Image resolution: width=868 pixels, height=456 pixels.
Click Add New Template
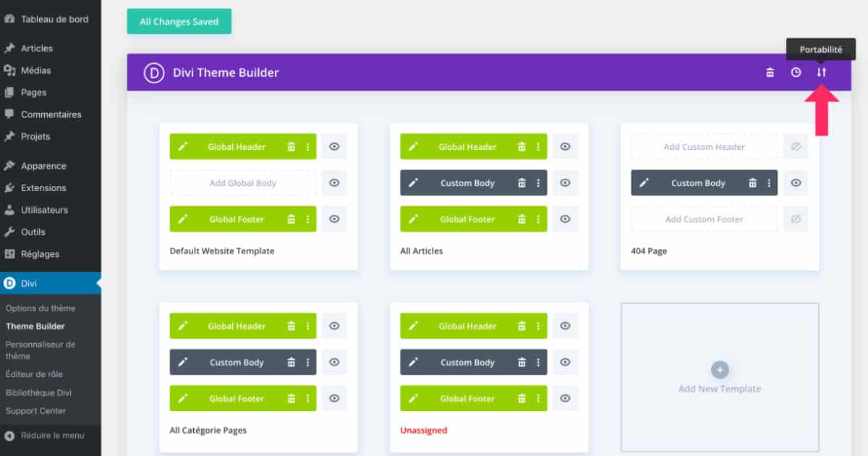coord(720,379)
